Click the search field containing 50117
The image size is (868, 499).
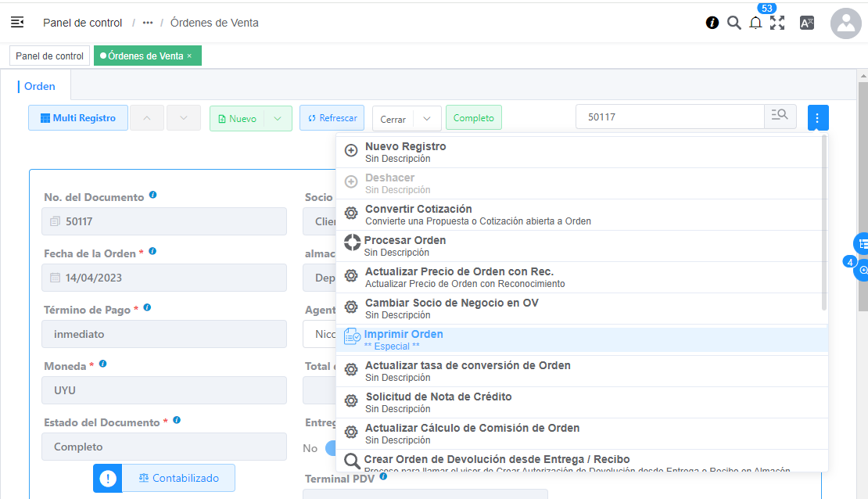(x=669, y=117)
